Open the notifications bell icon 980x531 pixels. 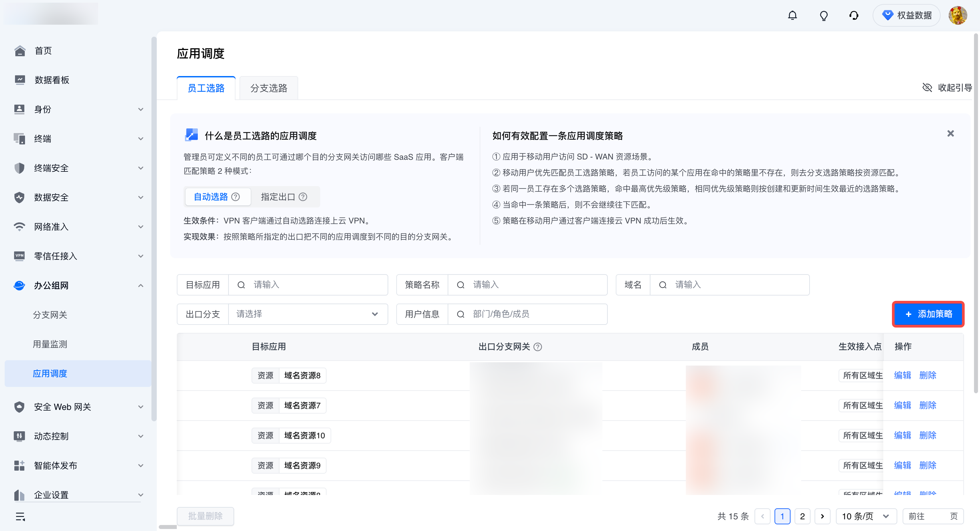[793, 16]
